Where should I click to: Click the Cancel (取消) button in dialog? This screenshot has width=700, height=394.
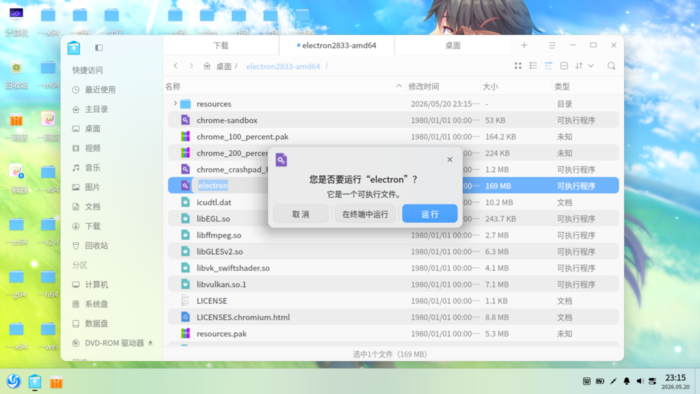pyautogui.click(x=301, y=214)
